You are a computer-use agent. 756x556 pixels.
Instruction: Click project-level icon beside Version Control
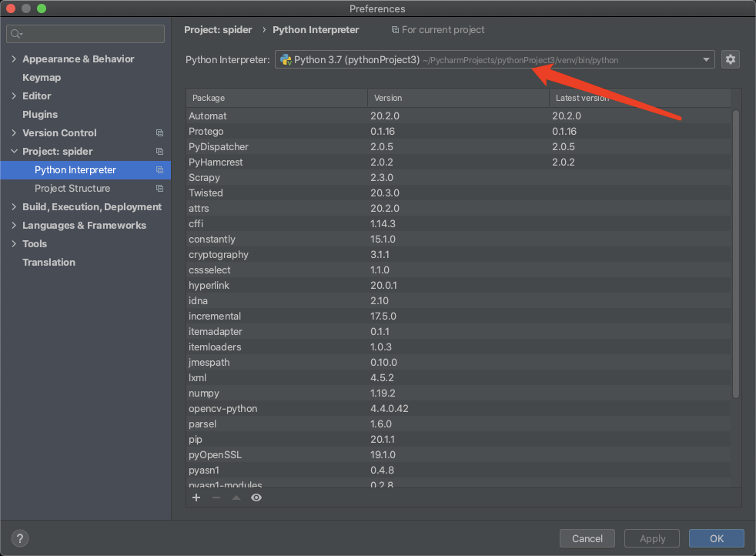[x=159, y=132]
